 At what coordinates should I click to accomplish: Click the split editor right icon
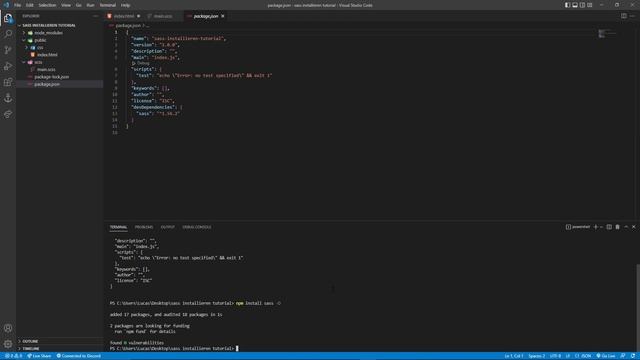coord(624,16)
